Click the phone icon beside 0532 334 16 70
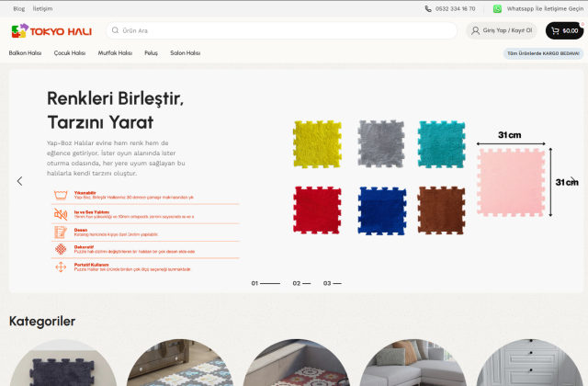 pyautogui.click(x=428, y=8)
